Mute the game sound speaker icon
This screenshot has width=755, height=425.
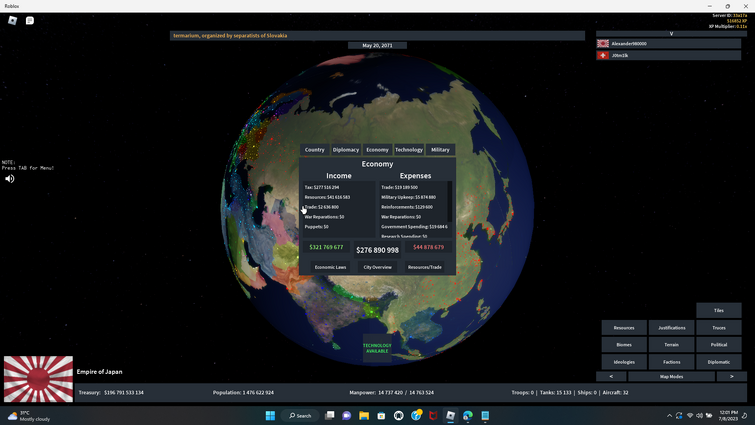10,179
